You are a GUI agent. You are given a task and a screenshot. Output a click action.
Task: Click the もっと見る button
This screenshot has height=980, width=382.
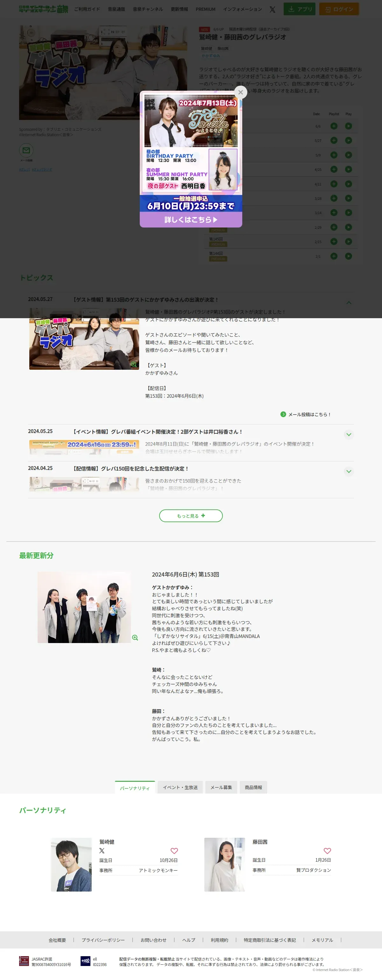(191, 516)
